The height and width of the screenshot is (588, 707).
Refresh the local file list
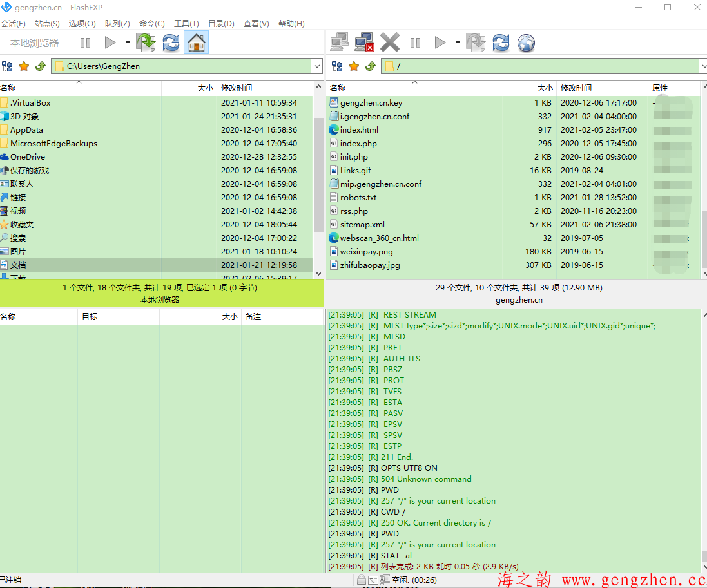coord(171,43)
